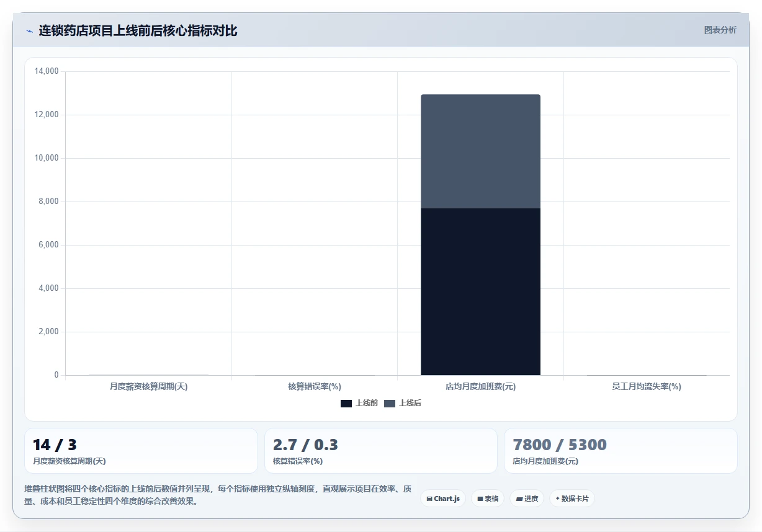Click the title 连锁药店项目上线前后核心指标对比
Viewport: 762px width, 532px height.
tap(138, 30)
